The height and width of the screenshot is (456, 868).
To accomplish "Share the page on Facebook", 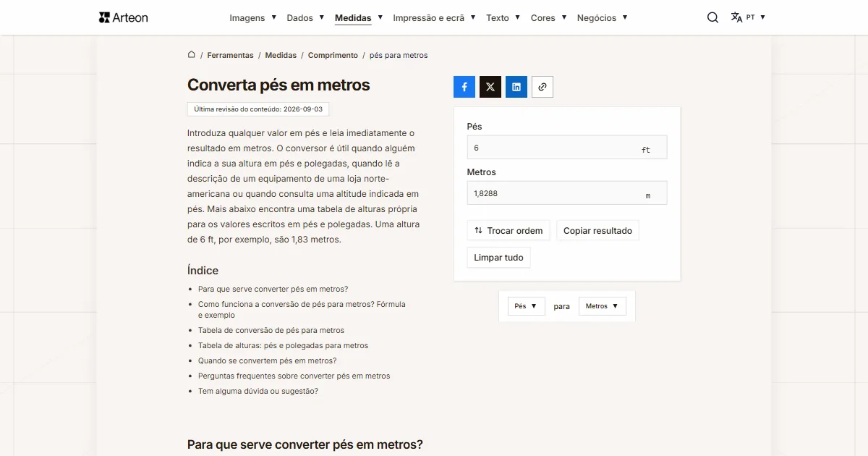I will click(464, 87).
